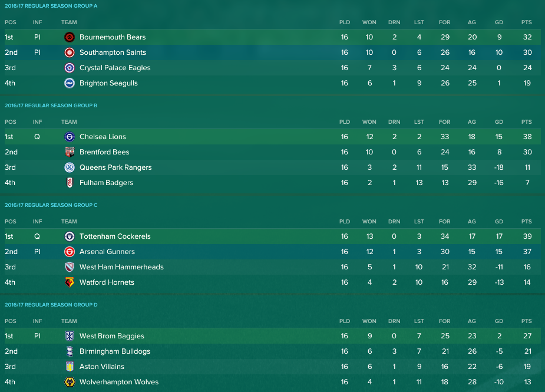The height and width of the screenshot is (392, 545).
Task: Click the West Ham Hammerheads crest icon
Action: [70, 267]
